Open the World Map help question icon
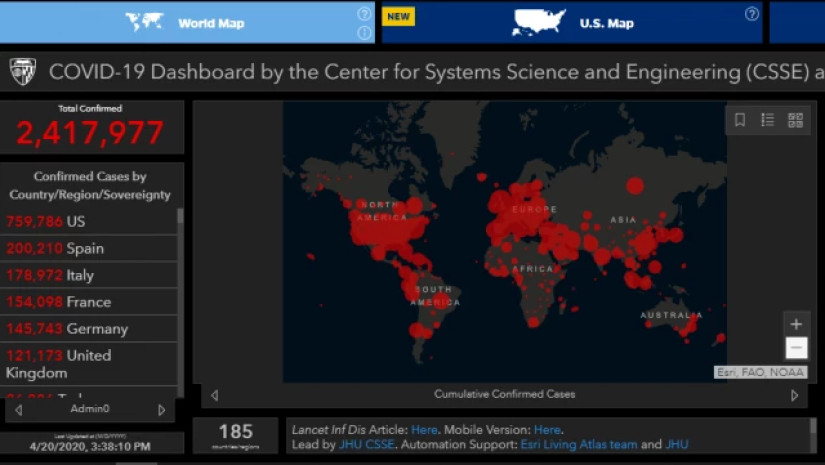 click(364, 14)
